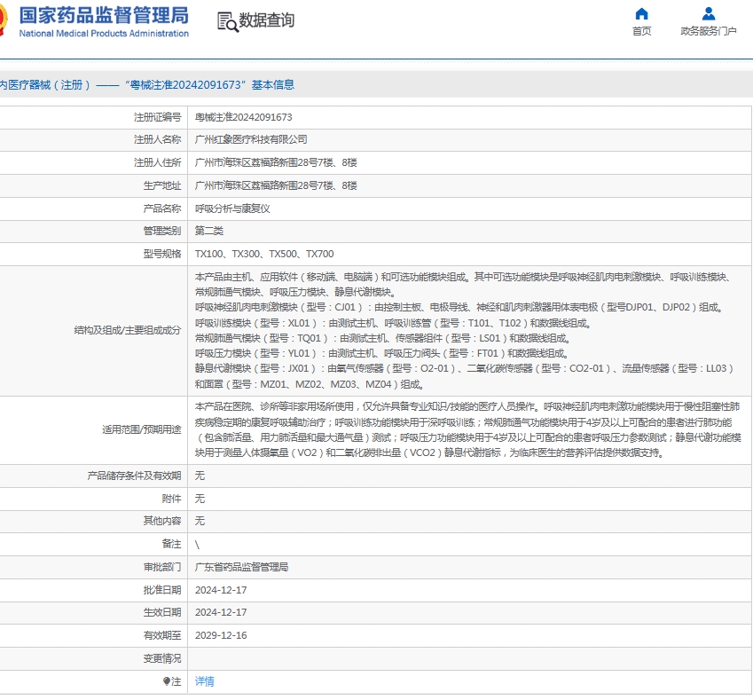753x700 pixels.
Task: Select 生效日期 value 2024-12-17
Action: (221, 612)
